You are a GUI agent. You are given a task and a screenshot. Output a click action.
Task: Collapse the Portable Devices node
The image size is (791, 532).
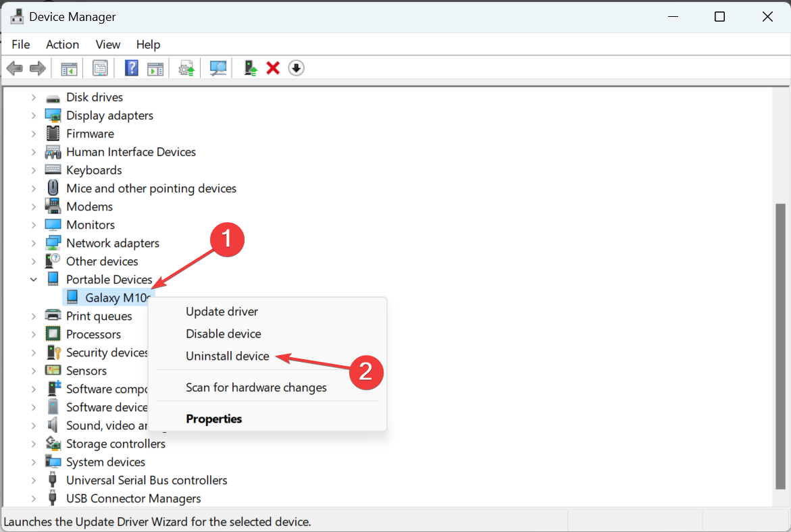pyautogui.click(x=33, y=280)
